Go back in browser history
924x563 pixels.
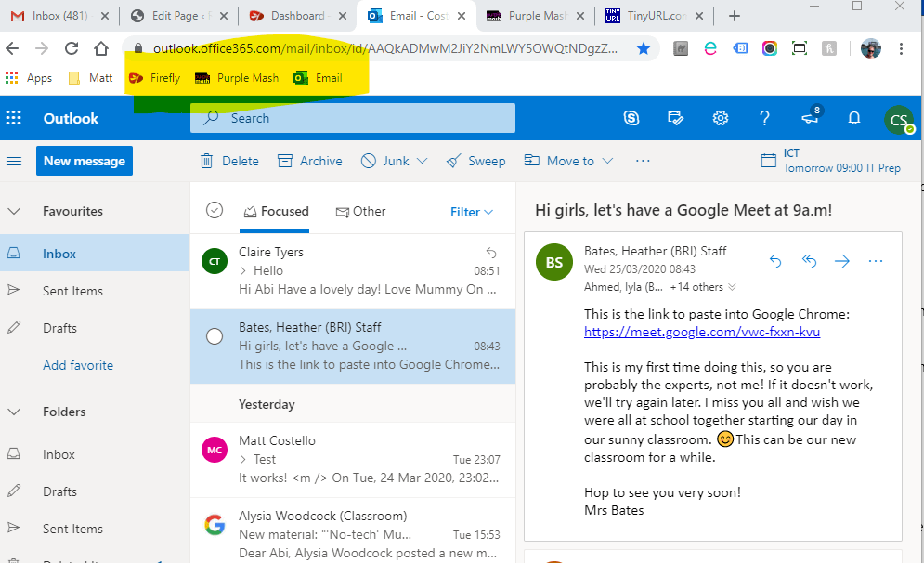click(x=12, y=48)
